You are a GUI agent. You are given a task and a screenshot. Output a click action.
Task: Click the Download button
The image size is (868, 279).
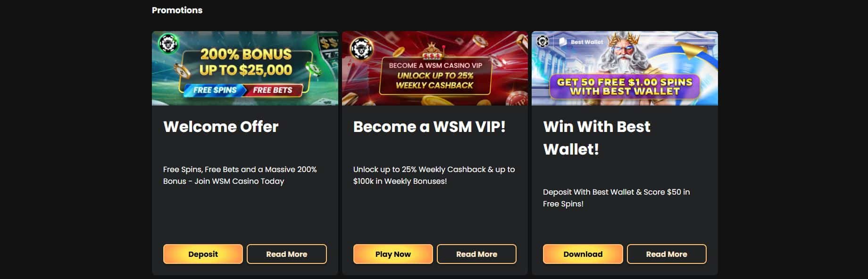coord(583,254)
